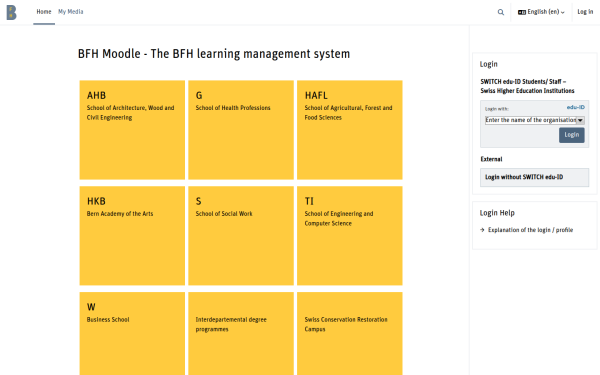
Task: Expand the English (en) language menu
Action: [x=541, y=12]
